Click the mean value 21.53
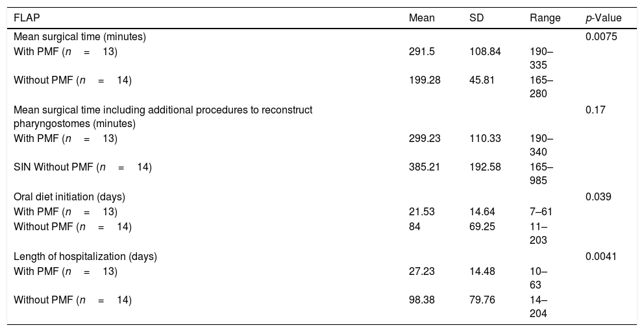Screen dimensions: 644x332 click(421, 211)
